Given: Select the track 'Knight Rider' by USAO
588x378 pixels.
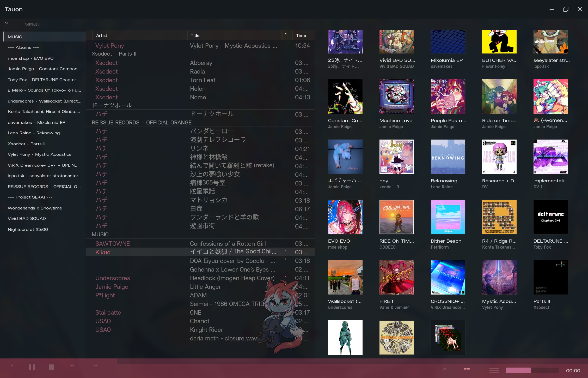Looking at the screenshot, I should tap(200, 330).
